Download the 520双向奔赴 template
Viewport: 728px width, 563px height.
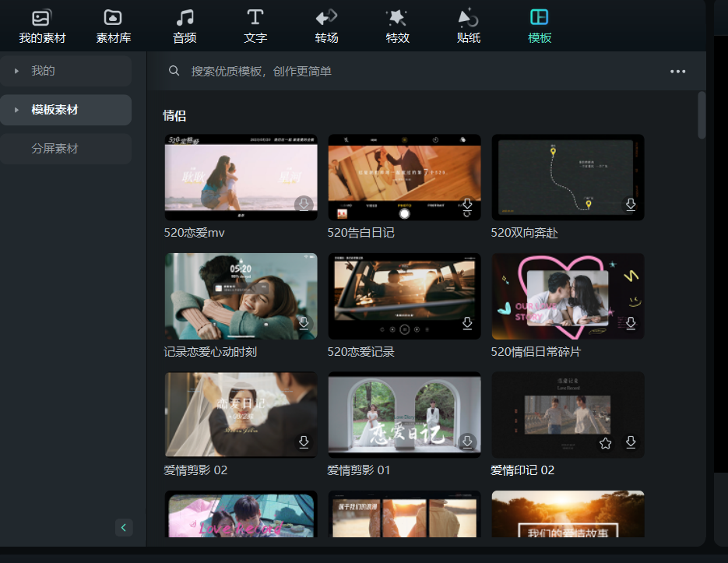point(631,204)
